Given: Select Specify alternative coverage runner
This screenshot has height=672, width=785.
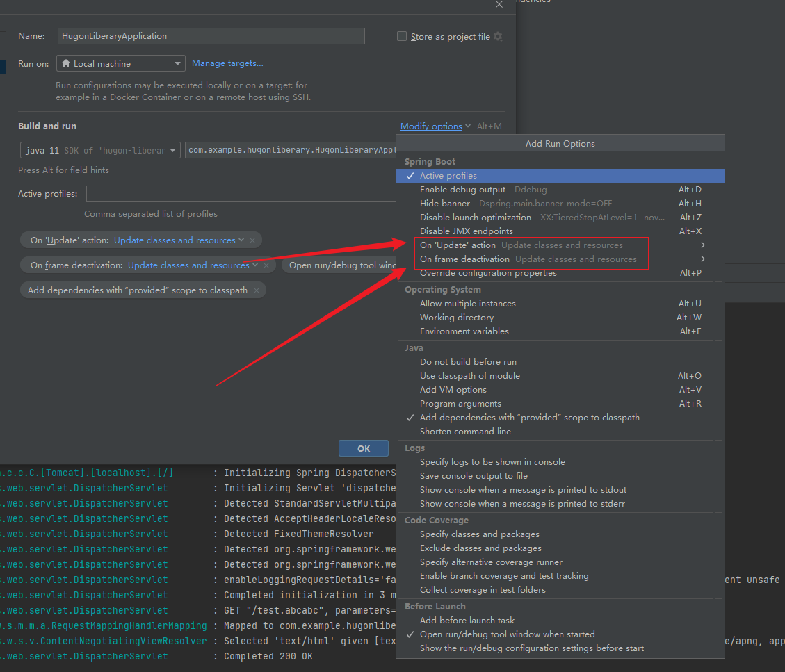Looking at the screenshot, I should [560, 562].
